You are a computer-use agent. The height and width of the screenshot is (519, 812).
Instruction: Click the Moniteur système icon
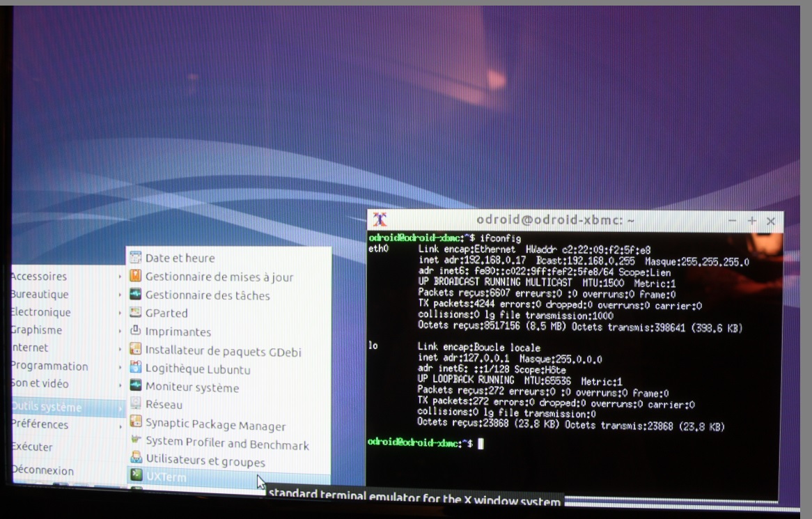point(136,387)
